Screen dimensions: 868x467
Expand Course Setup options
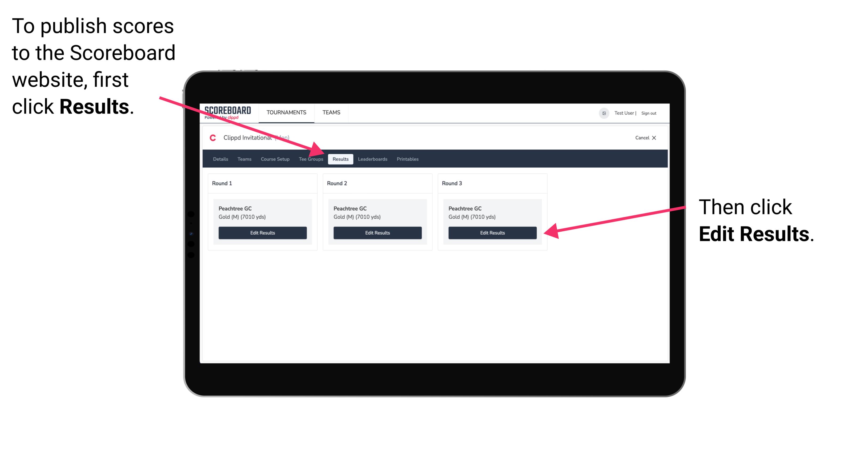pyautogui.click(x=275, y=159)
